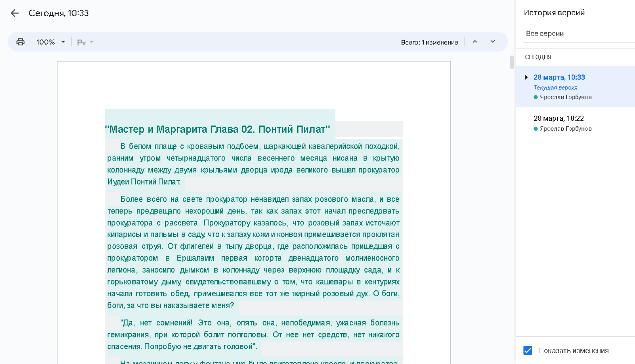This screenshot has height=364, width=635.
Task: Click the "Текущая версия" label
Action: [555, 87]
